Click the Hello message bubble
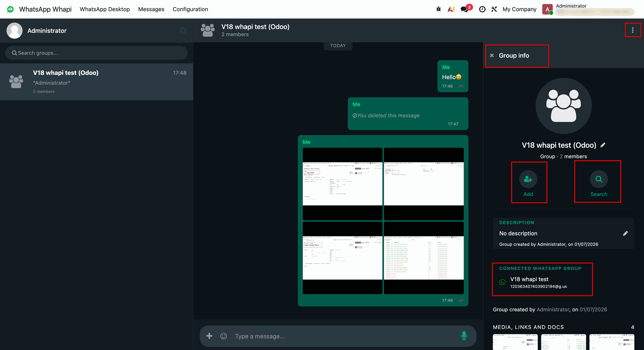This screenshot has height=350, width=644. pos(453,76)
